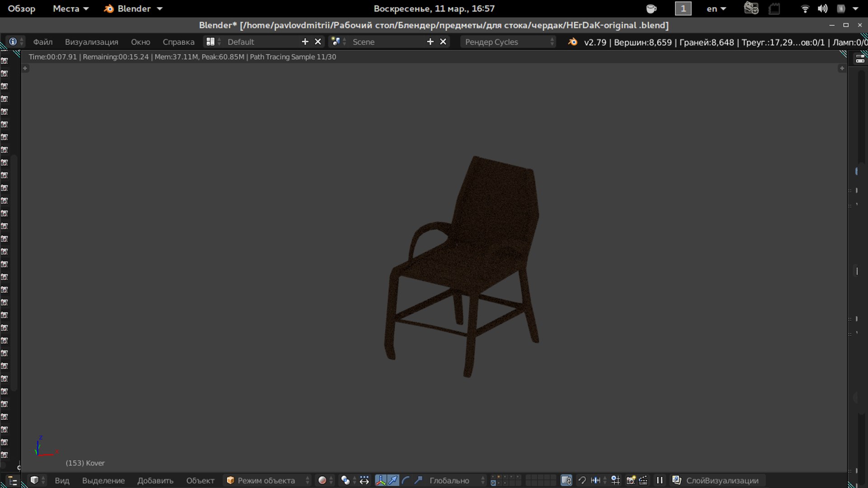The height and width of the screenshot is (488, 868).
Task: Add a new scene next to Scene
Action: coord(430,42)
